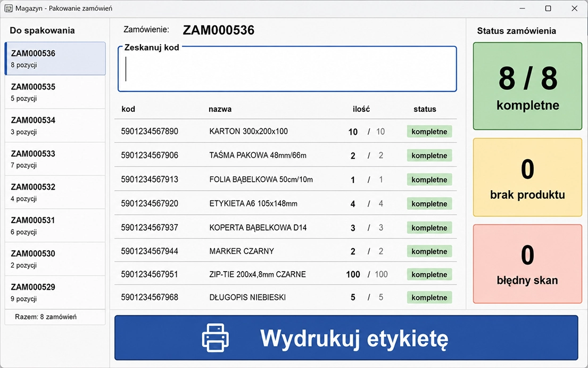
Task: Click barcode 5901234567920
Action: 150,203
